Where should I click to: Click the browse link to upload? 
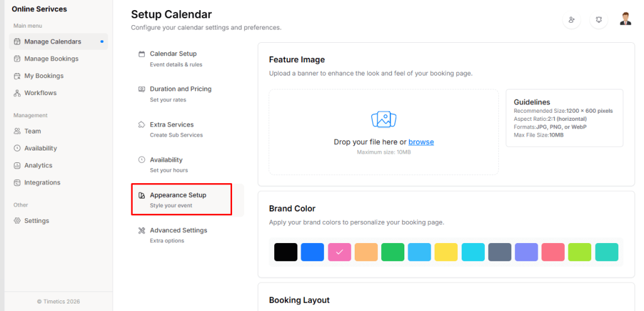[x=421, y=142]
